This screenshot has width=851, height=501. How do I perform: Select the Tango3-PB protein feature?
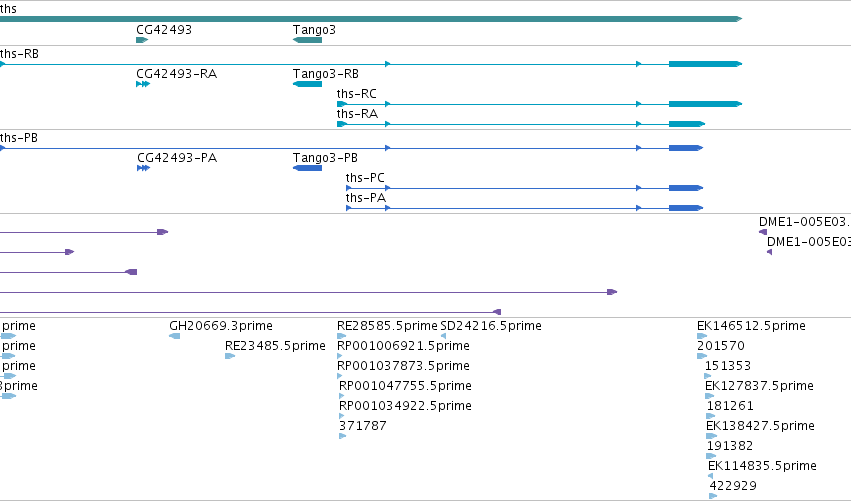click(307, 168)
